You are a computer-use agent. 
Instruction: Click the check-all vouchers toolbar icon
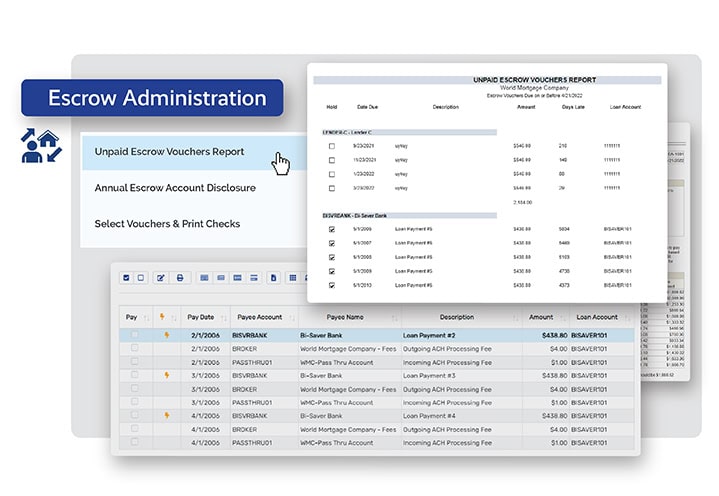point(127,278)
